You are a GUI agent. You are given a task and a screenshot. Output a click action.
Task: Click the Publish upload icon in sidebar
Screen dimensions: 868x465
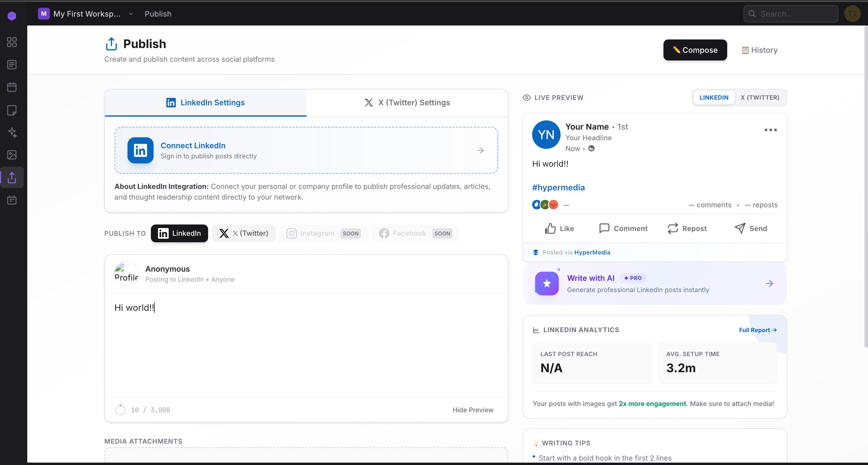click(x=12, y=177)
